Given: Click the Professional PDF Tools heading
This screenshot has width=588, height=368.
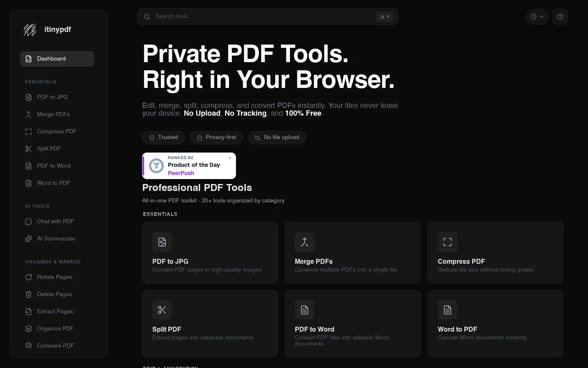Looking at the screenshot, I should (197, 188).
